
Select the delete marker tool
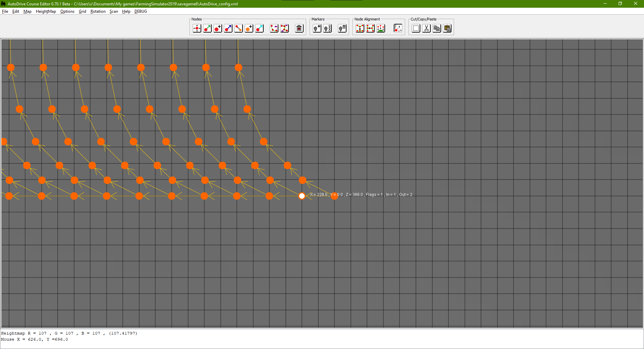pyautogui.click(x=342, y=29)
